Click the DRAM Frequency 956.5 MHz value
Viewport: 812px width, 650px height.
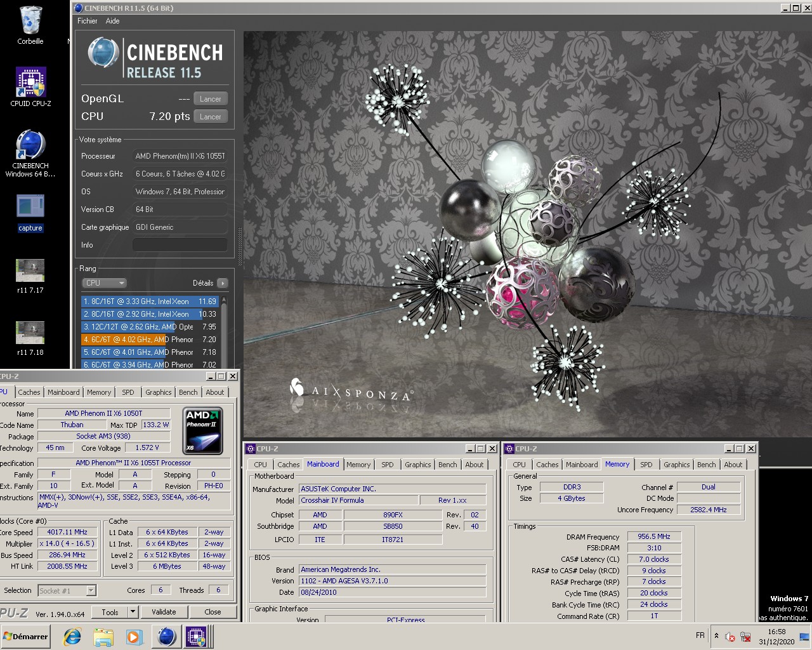(654, 536)
